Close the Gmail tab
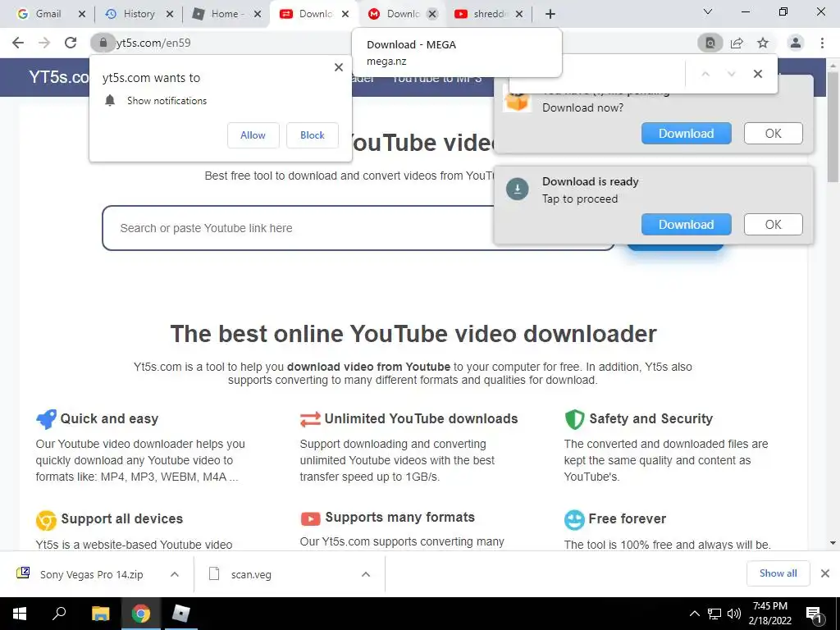The width and height of the screenshot is (840, 630). point(81,15)
